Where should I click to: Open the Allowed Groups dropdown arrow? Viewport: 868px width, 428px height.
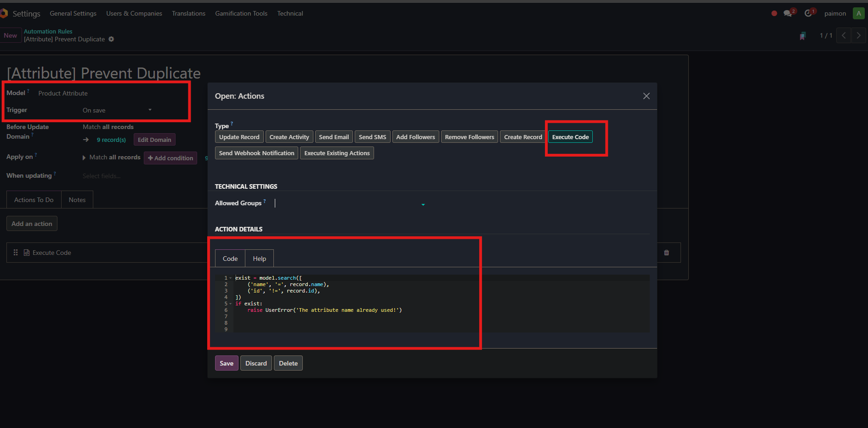tap(423, 204)
